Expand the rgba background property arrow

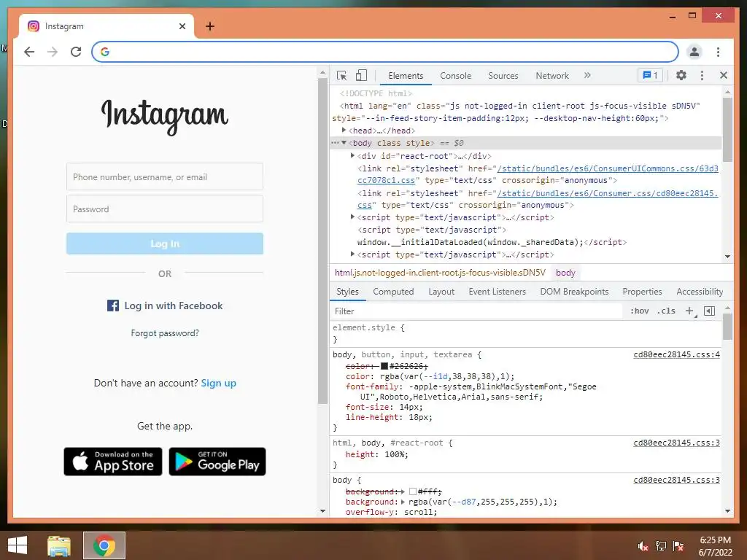403,502
